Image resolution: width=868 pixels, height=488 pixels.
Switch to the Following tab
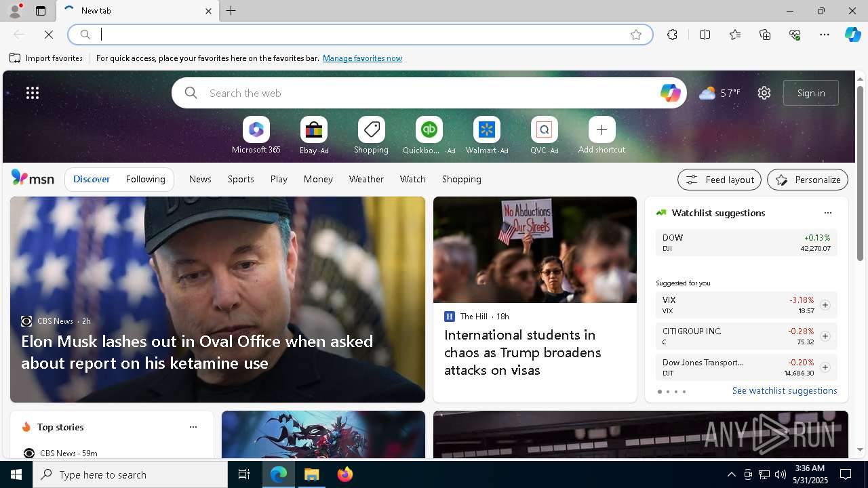tap(145, 179)
